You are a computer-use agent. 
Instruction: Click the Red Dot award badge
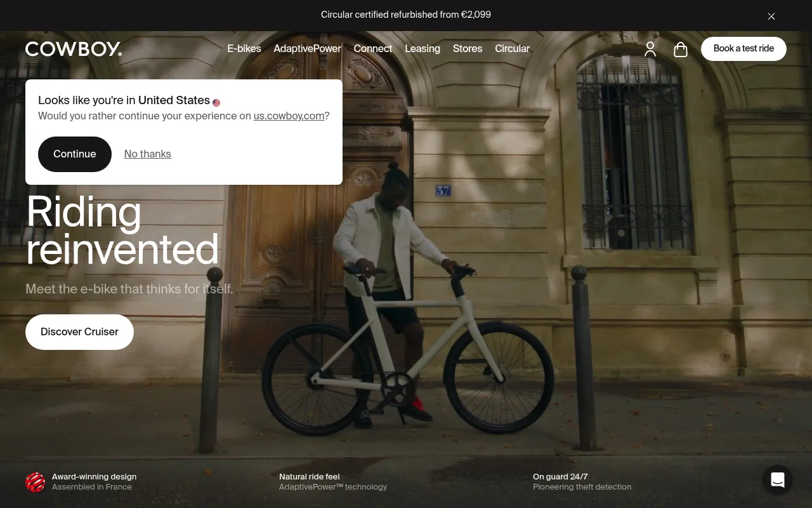point(36,482)
